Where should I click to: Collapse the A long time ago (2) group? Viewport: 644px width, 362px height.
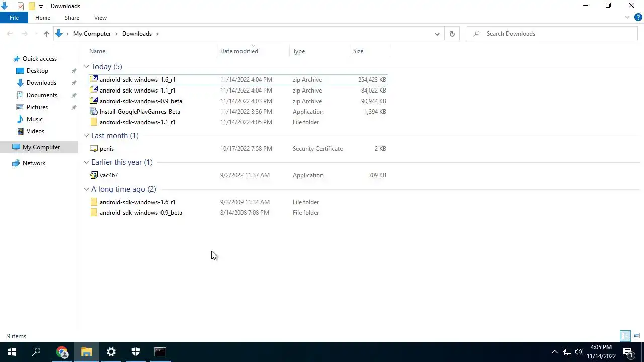click(86, 189)
